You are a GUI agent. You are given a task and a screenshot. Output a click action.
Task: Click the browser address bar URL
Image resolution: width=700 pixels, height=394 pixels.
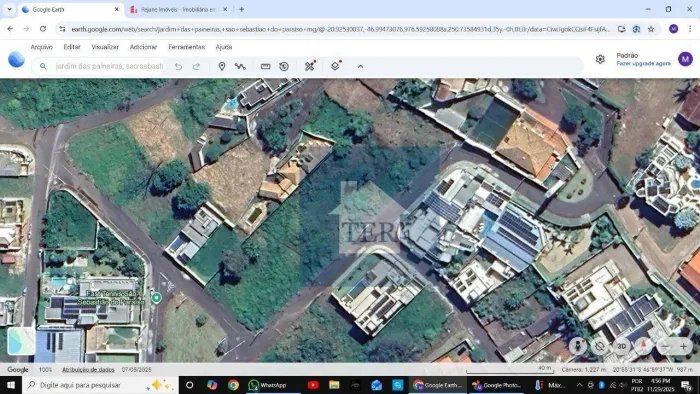pos(340,29)
